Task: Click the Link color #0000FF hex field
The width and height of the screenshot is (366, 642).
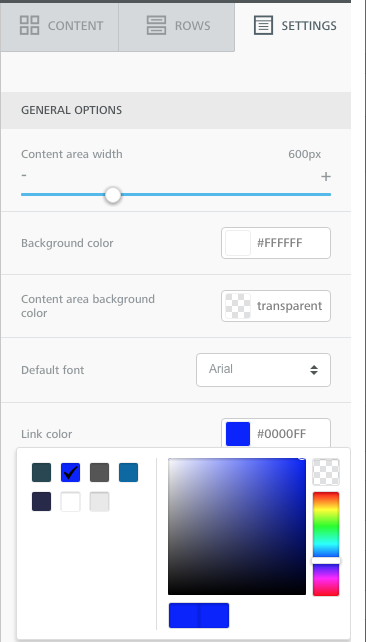Action: 281,434
